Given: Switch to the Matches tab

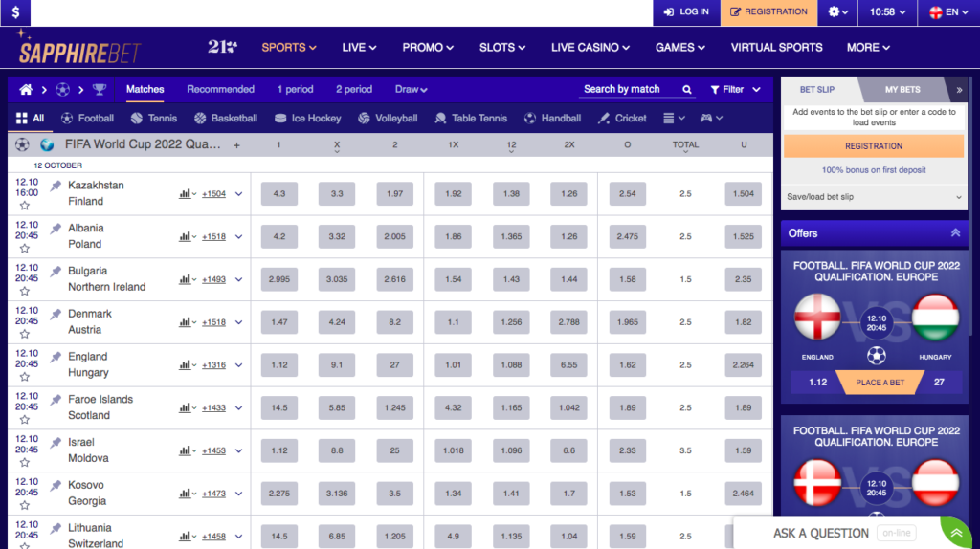Looking at the screenshot, I should tap(145, 89).
